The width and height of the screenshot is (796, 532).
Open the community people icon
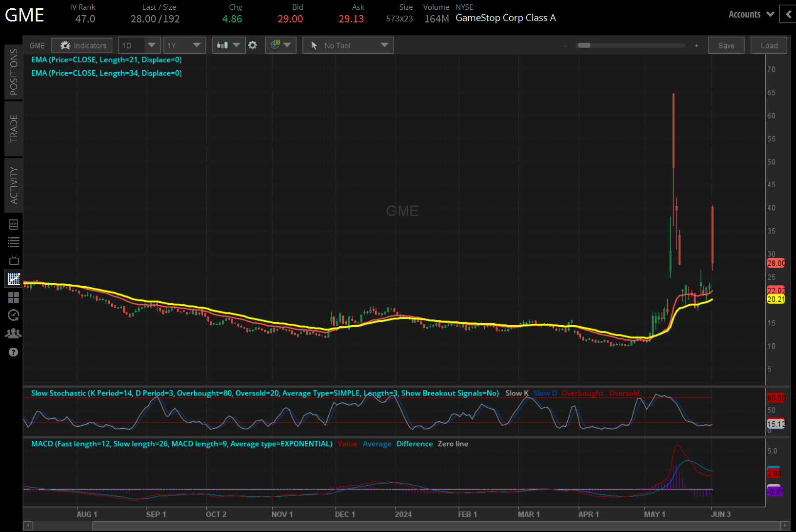[13, 333]
